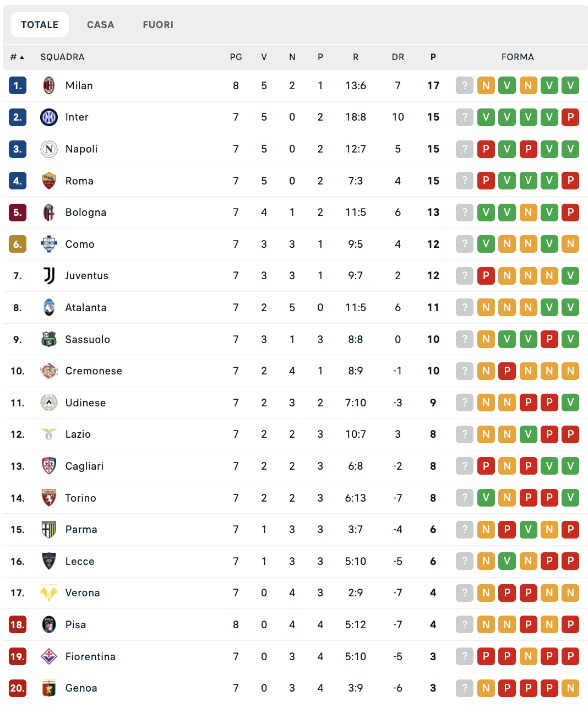The height and width of the screenshot is (707, 588).
Task: Click the Inter club logo
Action: pyautogui.click(x=49, y=117)
